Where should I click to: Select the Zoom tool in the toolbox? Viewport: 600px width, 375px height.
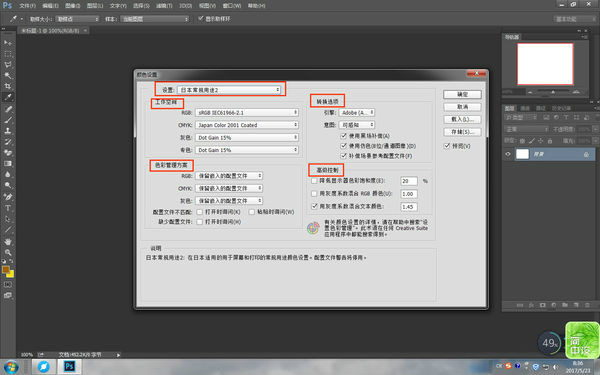coord(8,253)
